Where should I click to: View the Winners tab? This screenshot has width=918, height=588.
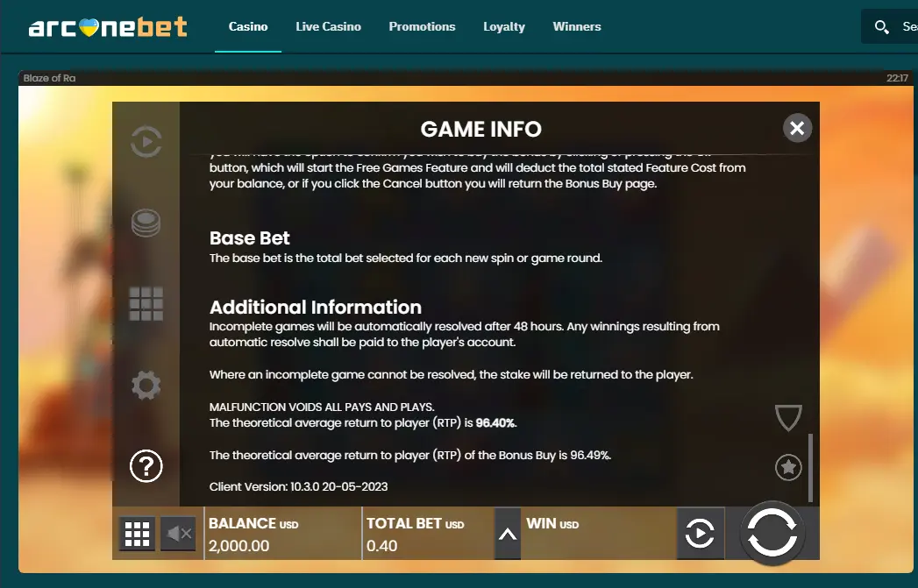577,26
